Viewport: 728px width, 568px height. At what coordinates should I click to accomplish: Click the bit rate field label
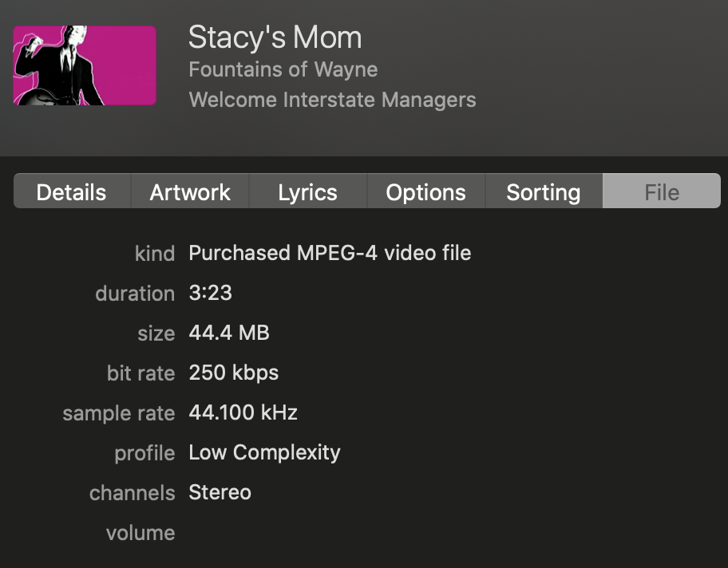click(x=141, y=373)
